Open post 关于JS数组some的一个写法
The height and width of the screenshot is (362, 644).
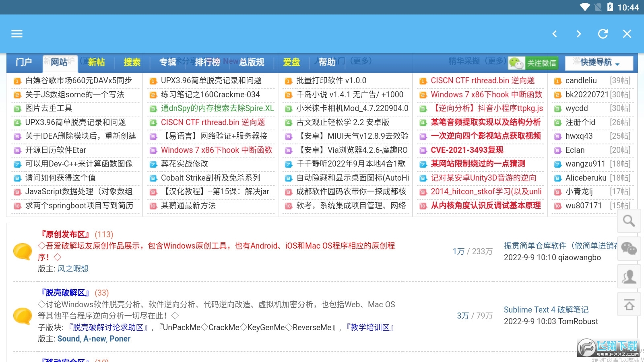coord(74,95)
